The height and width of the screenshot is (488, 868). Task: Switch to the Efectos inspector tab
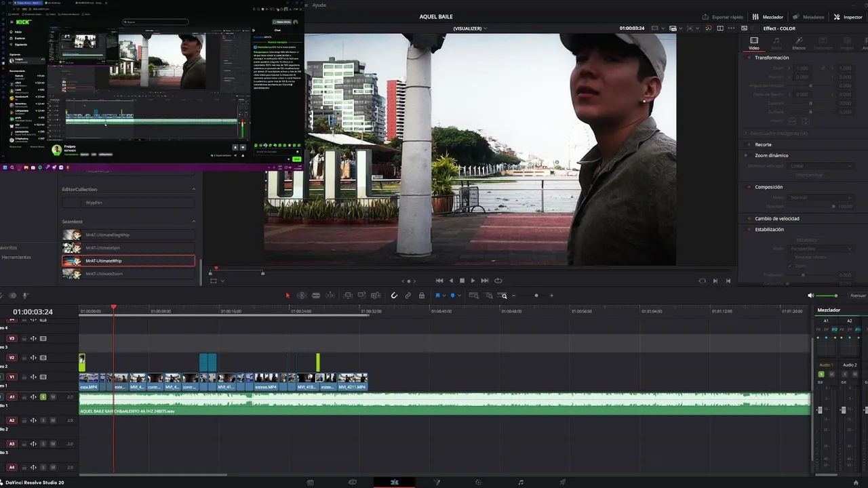pos(799,43)
